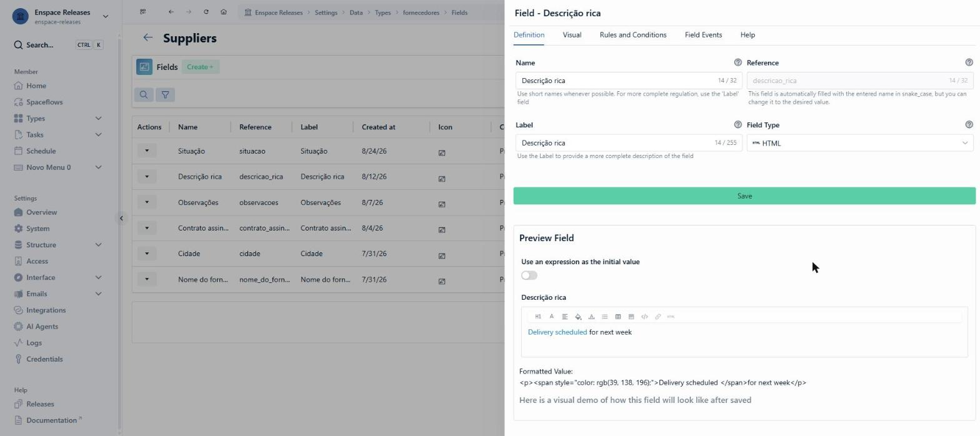
Task: Open the Field Events tab
Action: pyautogui.click(x=703, y=35)
